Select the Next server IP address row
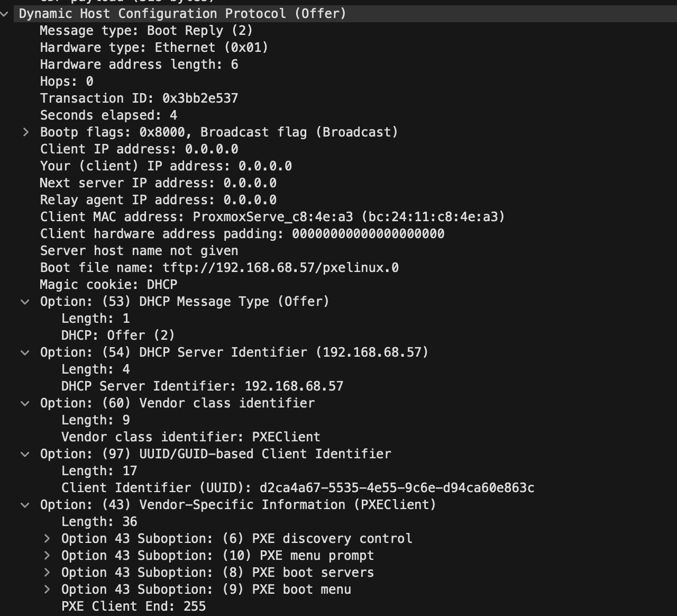 pyautogui.click(x=158, y=183)
